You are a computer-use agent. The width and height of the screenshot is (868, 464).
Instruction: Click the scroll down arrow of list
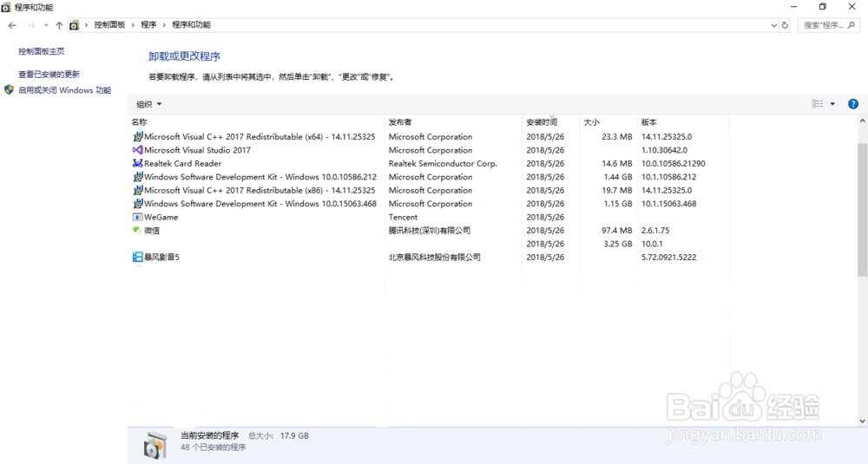click(863, 422)
